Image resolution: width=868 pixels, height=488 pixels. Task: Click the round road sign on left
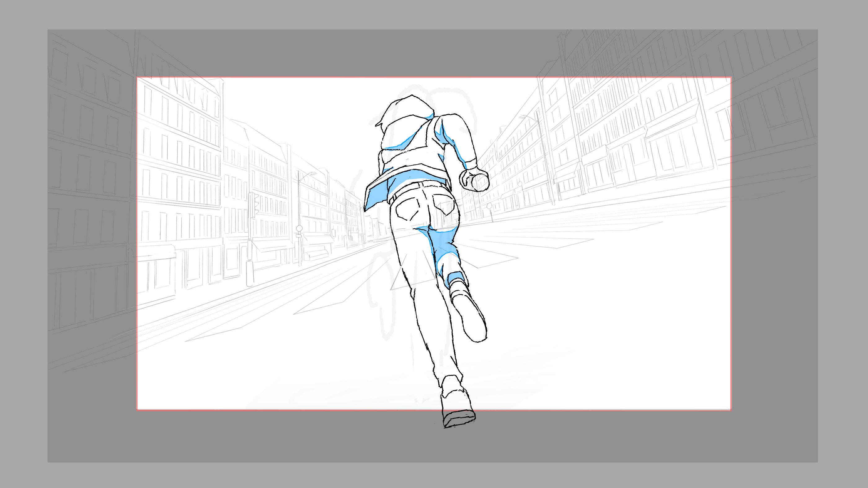tap(299, 229)
